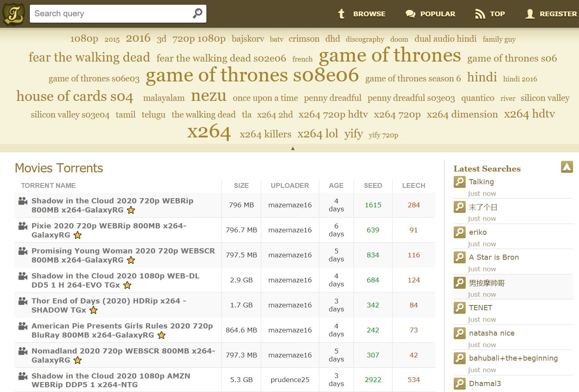Select the 'dual audio hindi' tag
This screenshot has width=579, height=392.
pyautogui.click(x=445, y=39)
